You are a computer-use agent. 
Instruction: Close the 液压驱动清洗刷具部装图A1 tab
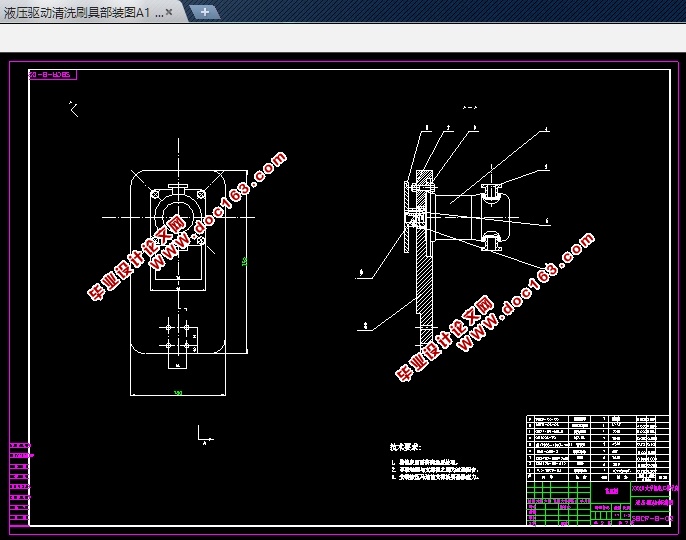pos(169,12)
